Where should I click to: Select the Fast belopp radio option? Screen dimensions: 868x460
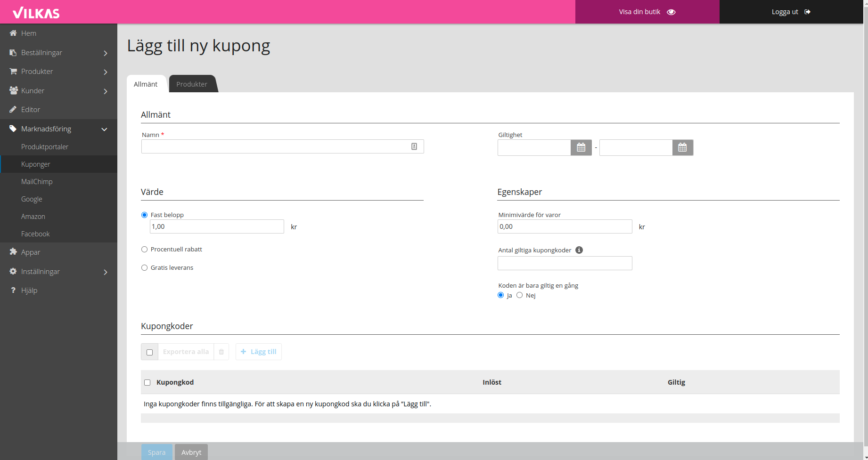click(x=144, y=215)
